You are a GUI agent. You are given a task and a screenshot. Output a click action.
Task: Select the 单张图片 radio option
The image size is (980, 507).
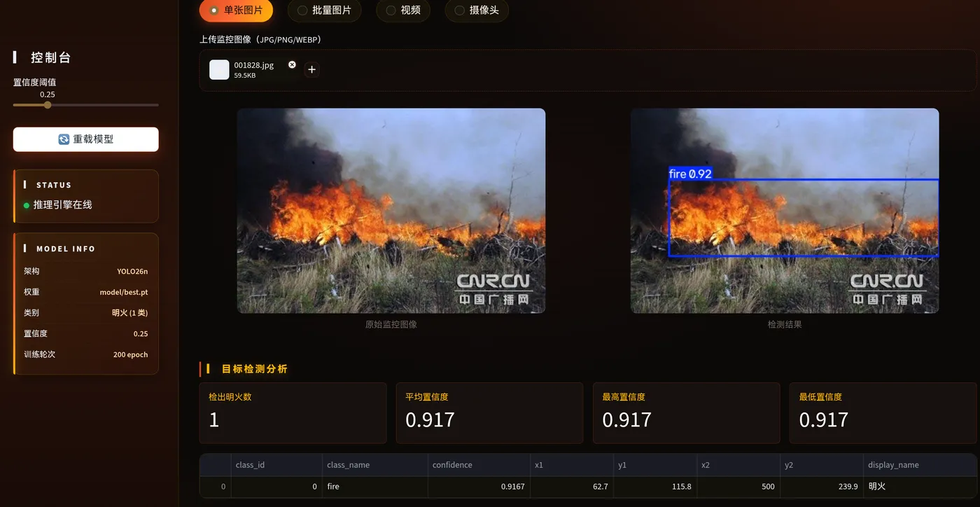point(236,11)
